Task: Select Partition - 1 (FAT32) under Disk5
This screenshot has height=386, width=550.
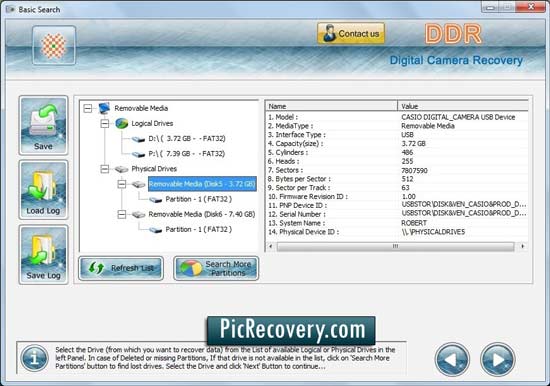Action: pyautogui.click(x=199, y=199)
